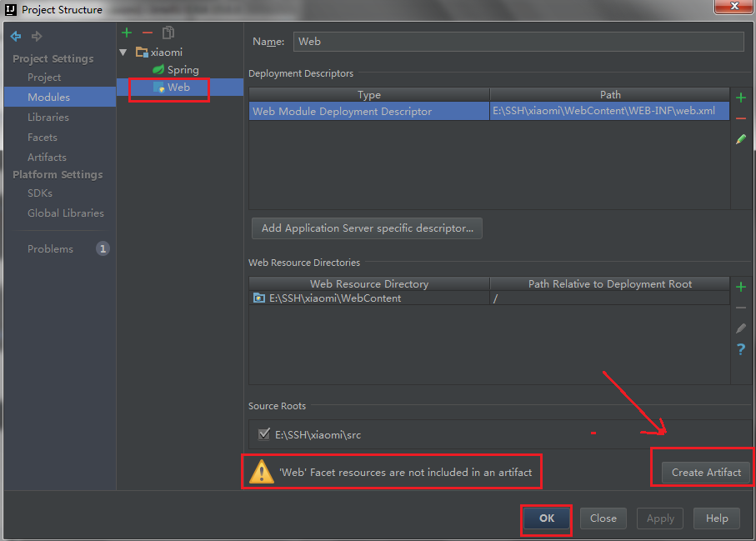Open SDKs platform settings
756x541 pixels.
[39, 193]
